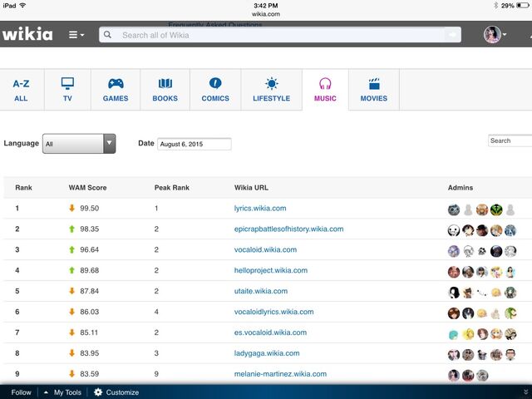Click last admin avatar in utaite.wikia.com row
The height and width of the screenshot is (399, 532).
[x=510, y=293]
